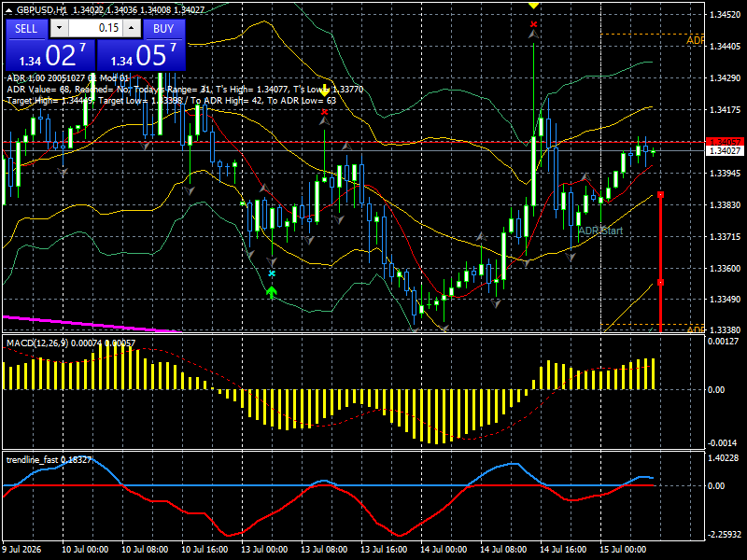Click the BUY button
This screenshot has height=560, width=747.
pos(163,29)
